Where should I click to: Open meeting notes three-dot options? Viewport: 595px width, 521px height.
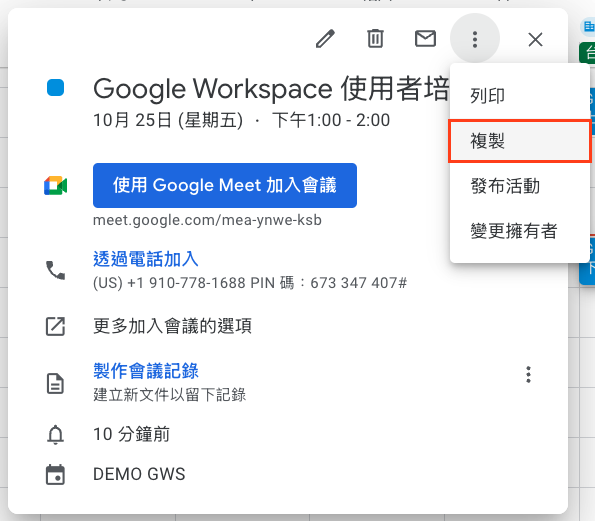click(x=528, y=375)
